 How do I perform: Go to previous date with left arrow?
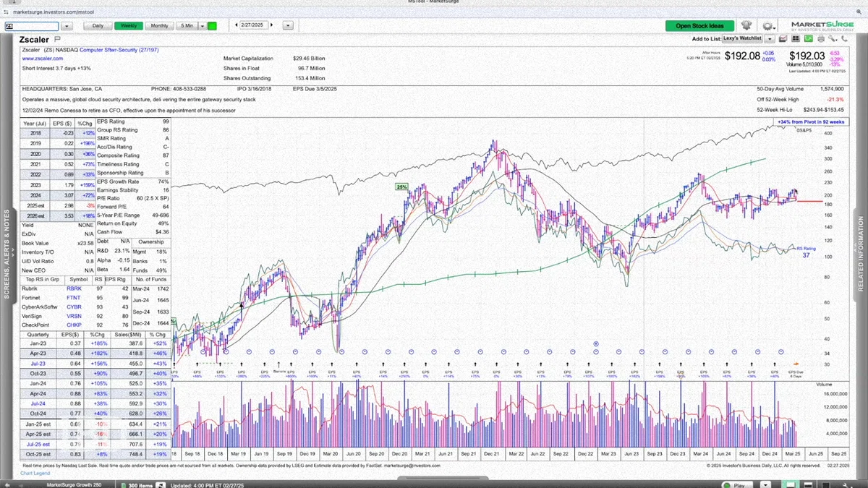coord(237,25)
